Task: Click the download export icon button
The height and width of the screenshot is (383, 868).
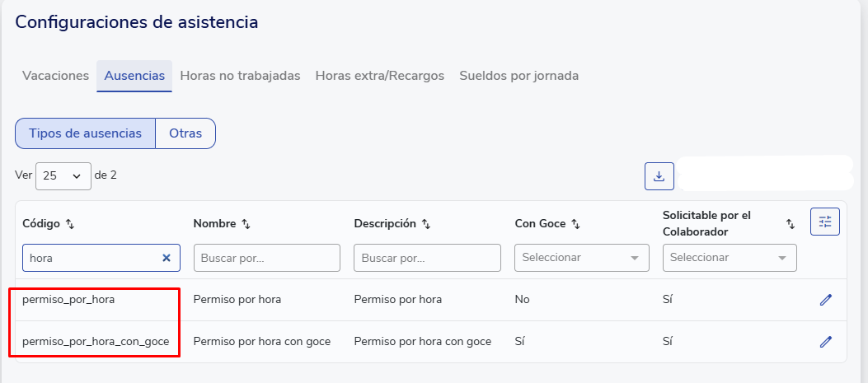Action: click(659, 176)
